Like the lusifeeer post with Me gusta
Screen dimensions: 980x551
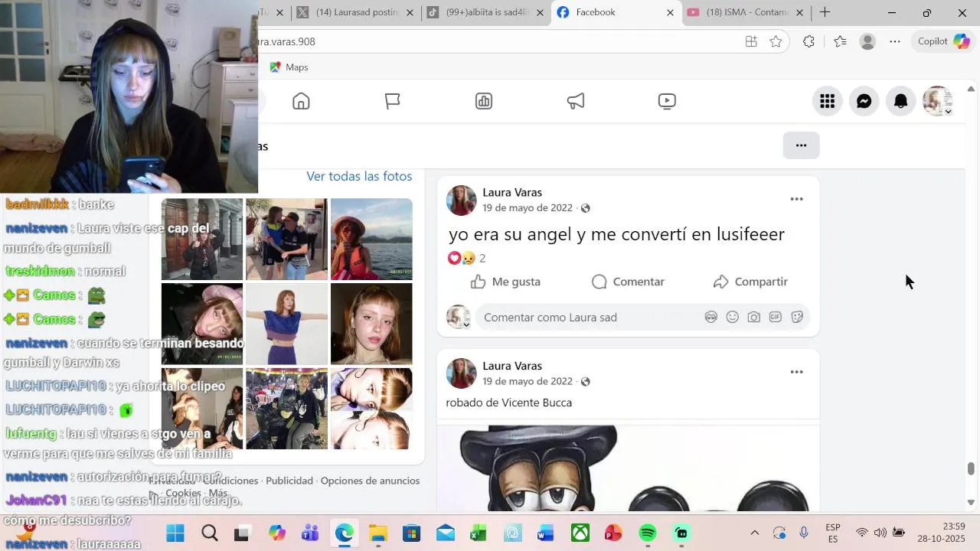(505, 282)
